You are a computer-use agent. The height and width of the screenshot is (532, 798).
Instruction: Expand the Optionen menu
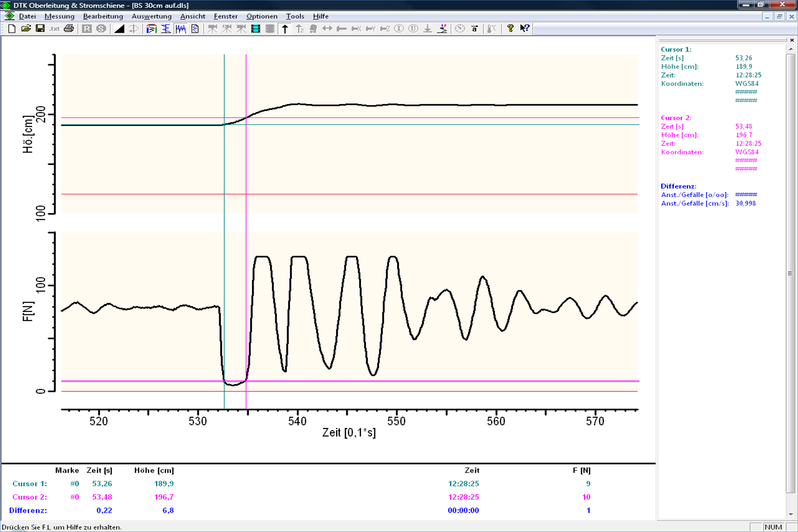262,16
